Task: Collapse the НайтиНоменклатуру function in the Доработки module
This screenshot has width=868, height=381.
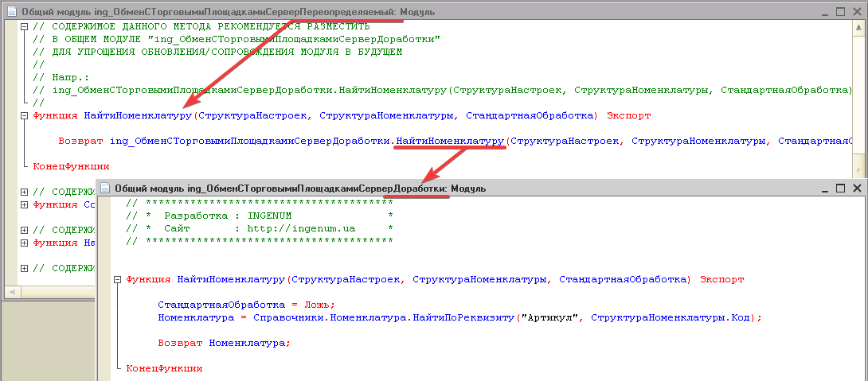Action: 117,280
